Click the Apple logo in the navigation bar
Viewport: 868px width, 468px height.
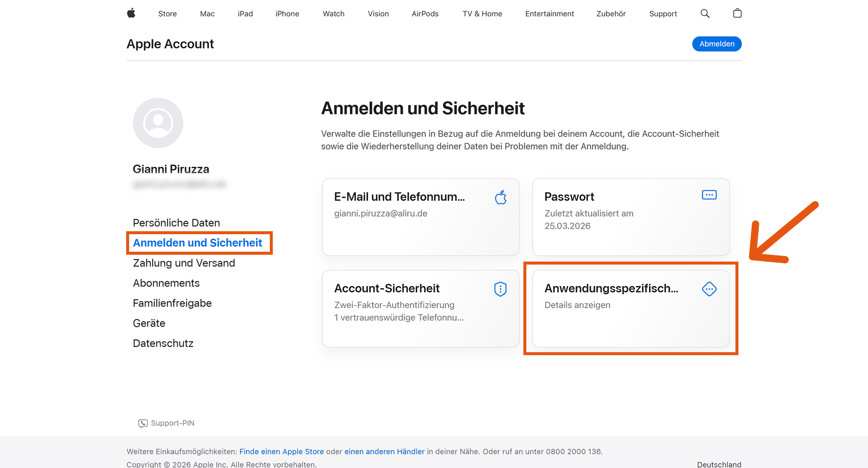tap(132, 13)
